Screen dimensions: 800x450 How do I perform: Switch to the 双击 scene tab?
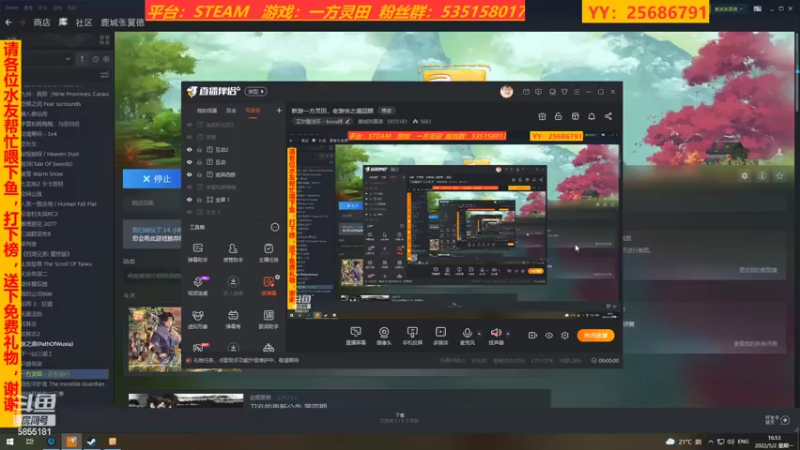[x=231, y=110]
